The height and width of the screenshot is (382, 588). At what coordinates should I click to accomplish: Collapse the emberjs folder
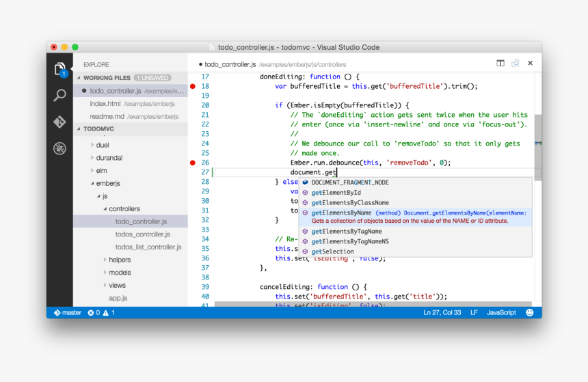point(92,183)
